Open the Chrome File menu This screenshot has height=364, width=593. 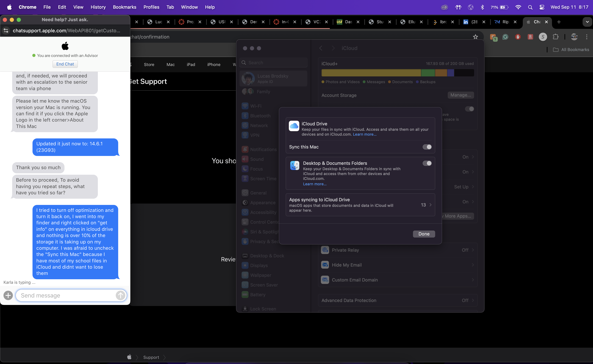coord(47,7)
